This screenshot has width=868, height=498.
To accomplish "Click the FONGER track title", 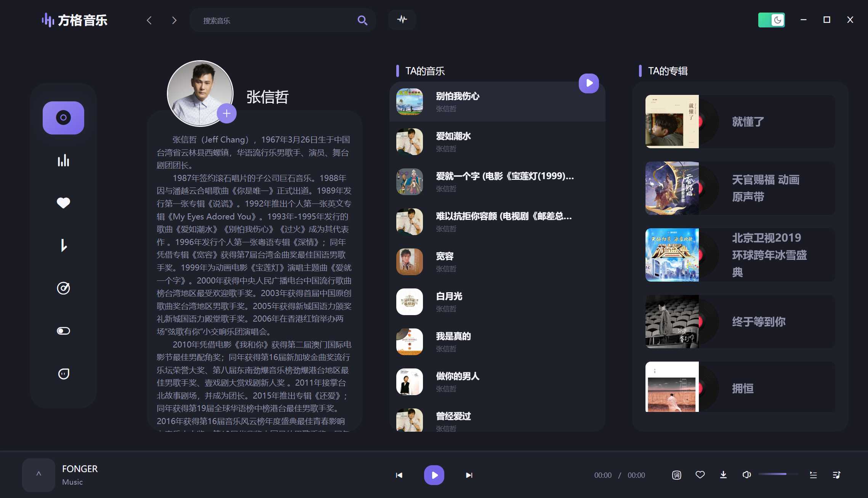I will (80, 469).
